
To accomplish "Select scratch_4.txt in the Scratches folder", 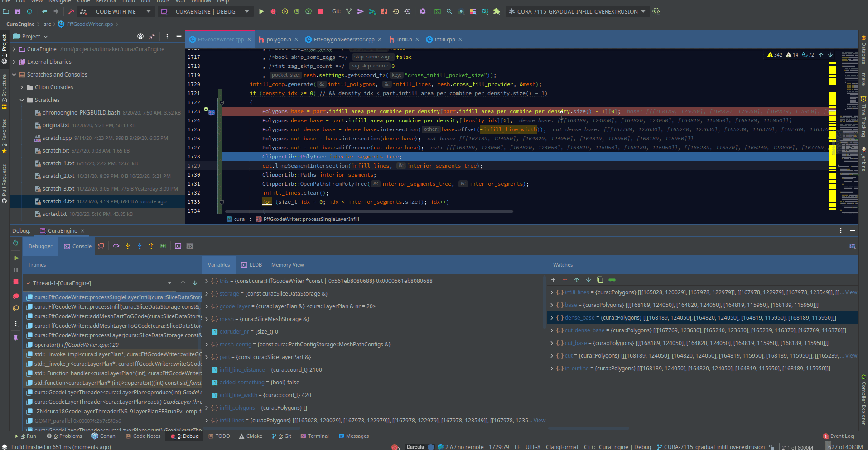I will [97, 201].
